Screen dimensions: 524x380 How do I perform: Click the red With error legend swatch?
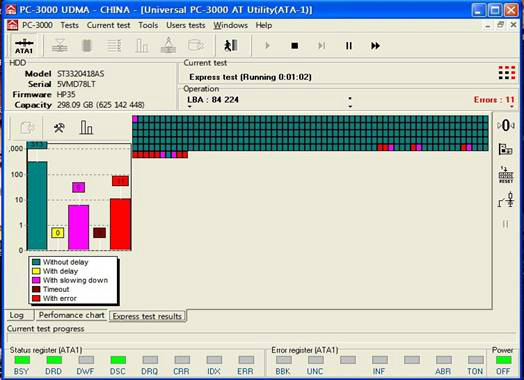36,298
